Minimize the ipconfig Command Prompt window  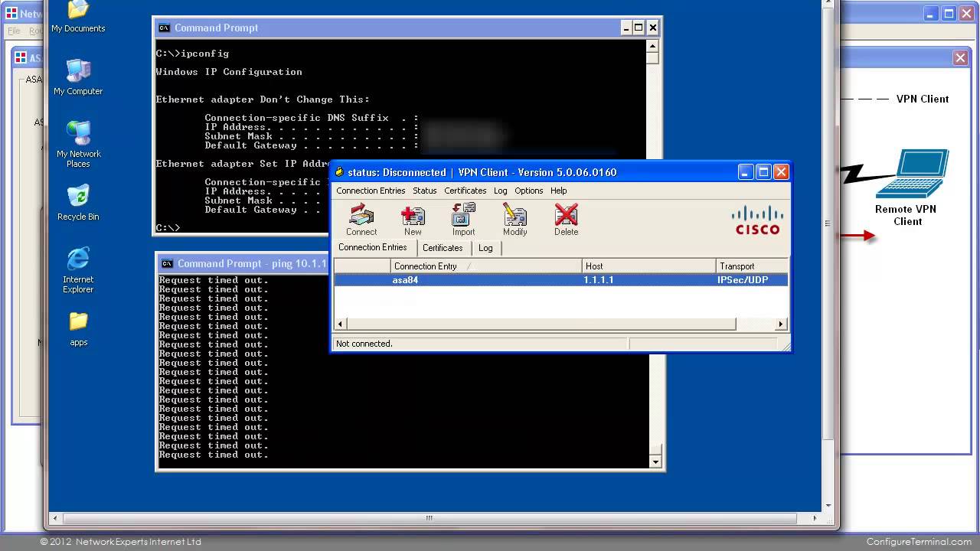coord(625,28)
